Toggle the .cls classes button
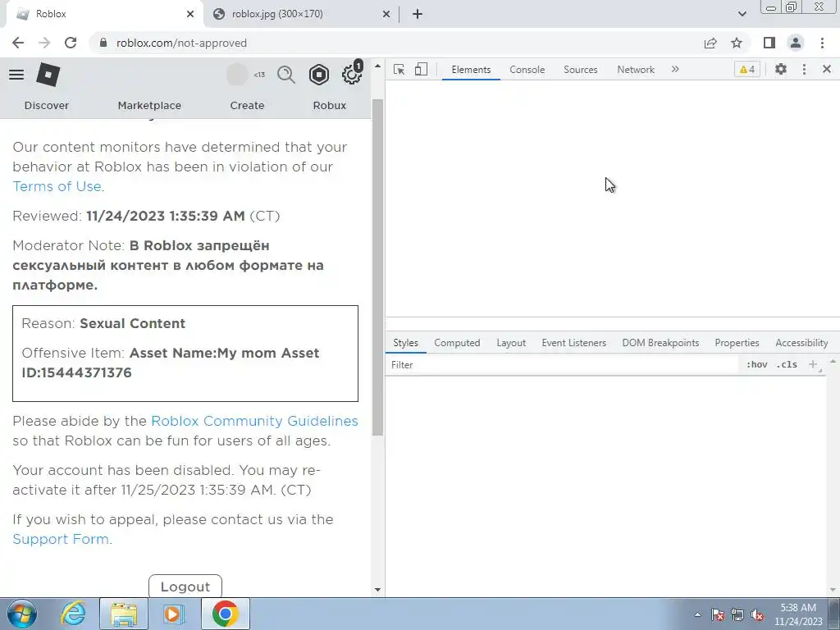The height and width of the screenshot is (630, 840). pos(787,365)
